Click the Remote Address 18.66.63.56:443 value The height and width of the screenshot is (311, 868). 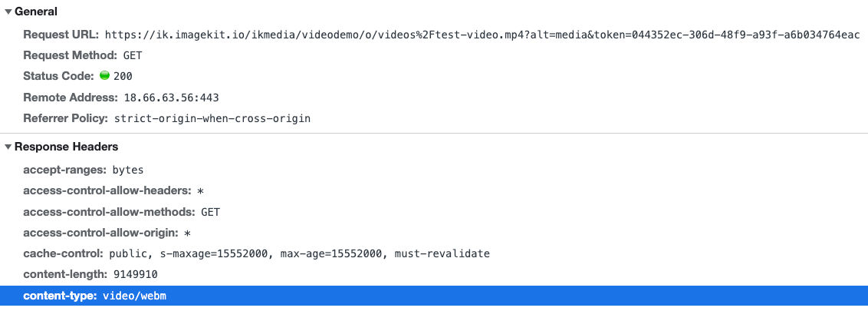coord(171,98)
